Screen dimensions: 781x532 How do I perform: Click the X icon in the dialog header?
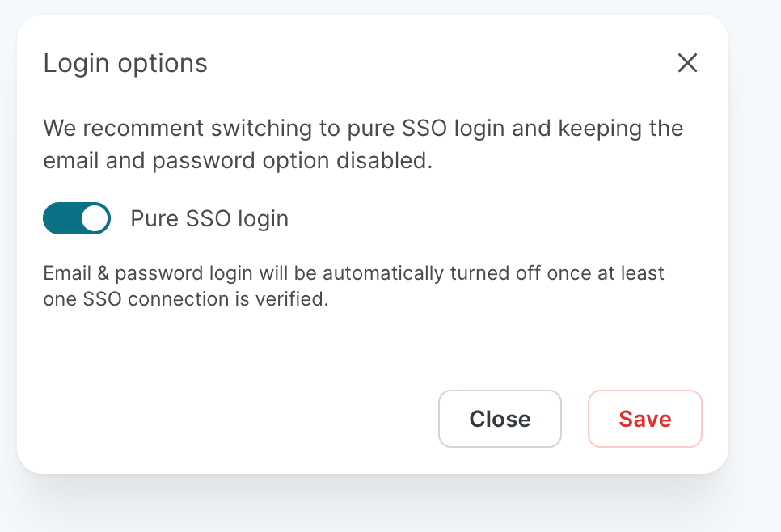click(687, 63)
